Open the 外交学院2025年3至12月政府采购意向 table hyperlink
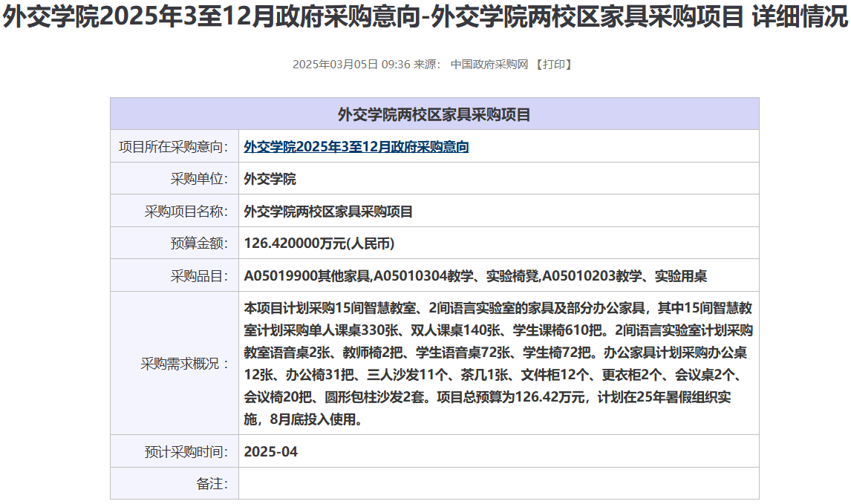Viewport: 851px width, 504px height. (x=356, y=147)
